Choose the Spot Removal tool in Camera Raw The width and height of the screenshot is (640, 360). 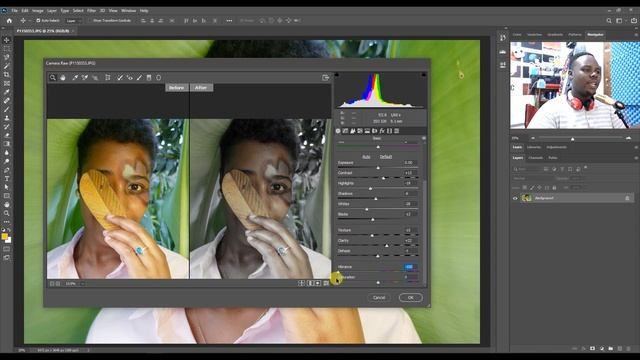[x=120, y=78]
